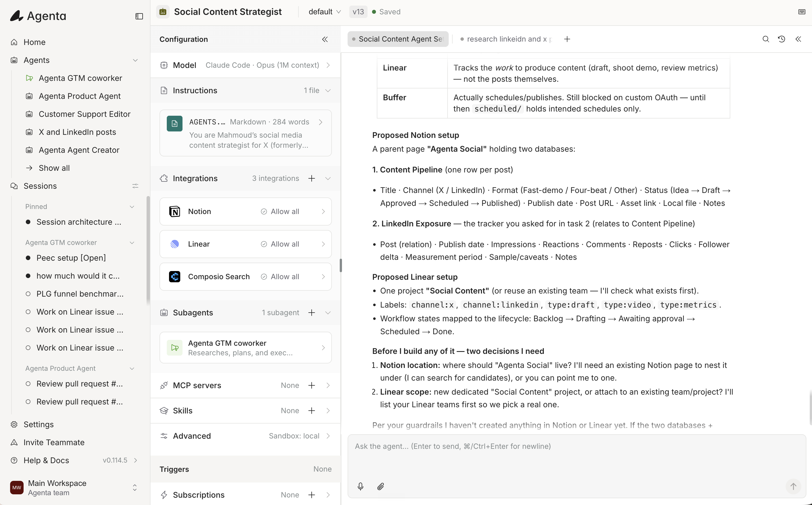Open the Agenta GTM coworker subagent card
The image size is (812, 505).
coord(245,348)
